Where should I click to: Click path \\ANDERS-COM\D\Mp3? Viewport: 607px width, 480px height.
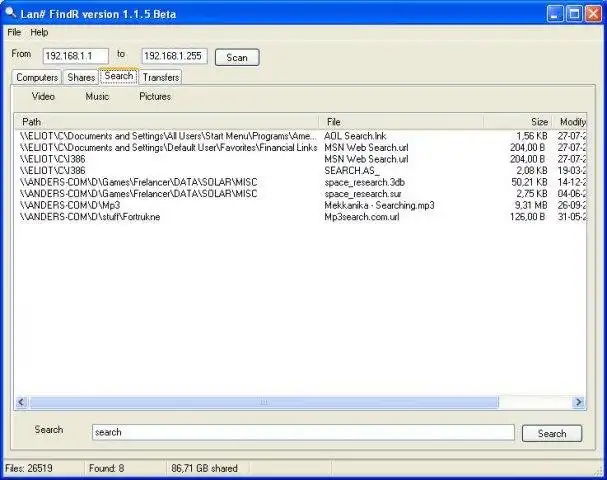(70, 205)
